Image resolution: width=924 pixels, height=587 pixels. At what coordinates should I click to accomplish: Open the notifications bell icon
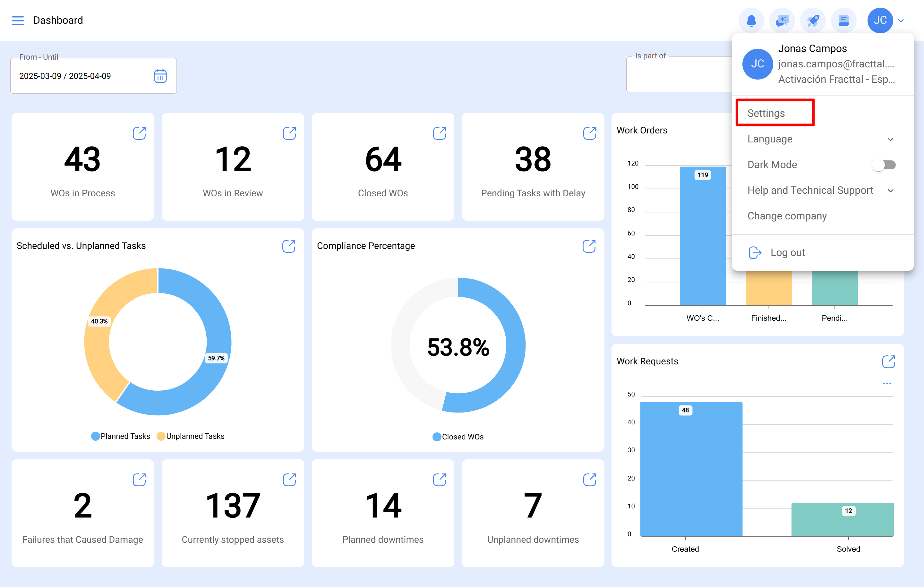751,20
